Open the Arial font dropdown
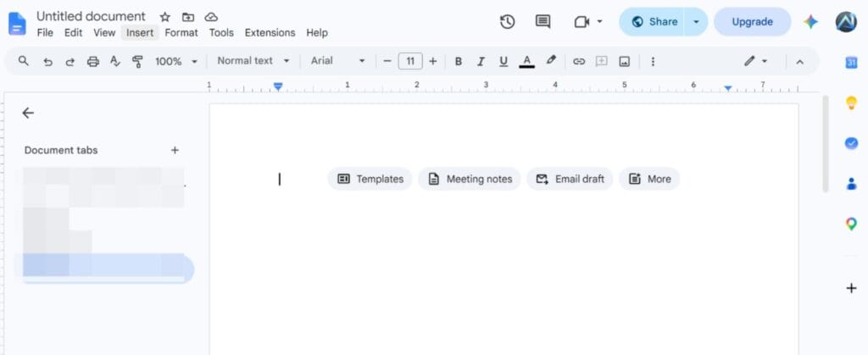The height and width of the screenshot is (355, 868). point(337,61)
